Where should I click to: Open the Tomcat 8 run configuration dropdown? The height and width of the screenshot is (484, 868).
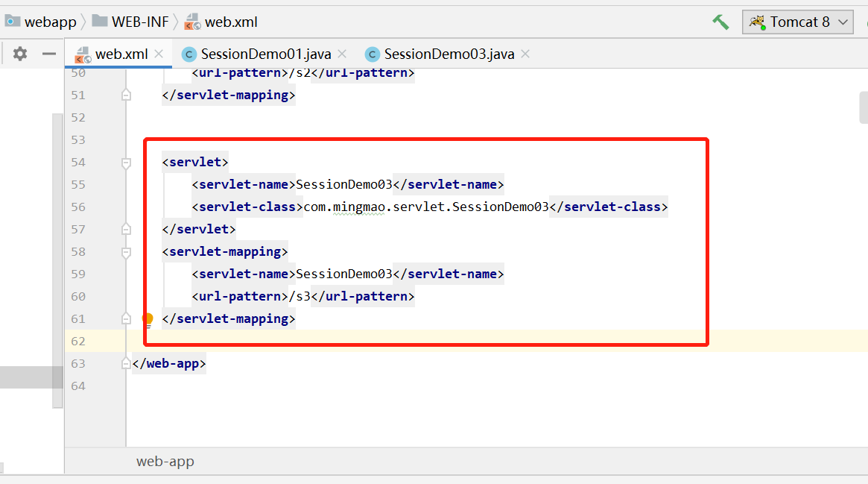(x=798, y=22)
